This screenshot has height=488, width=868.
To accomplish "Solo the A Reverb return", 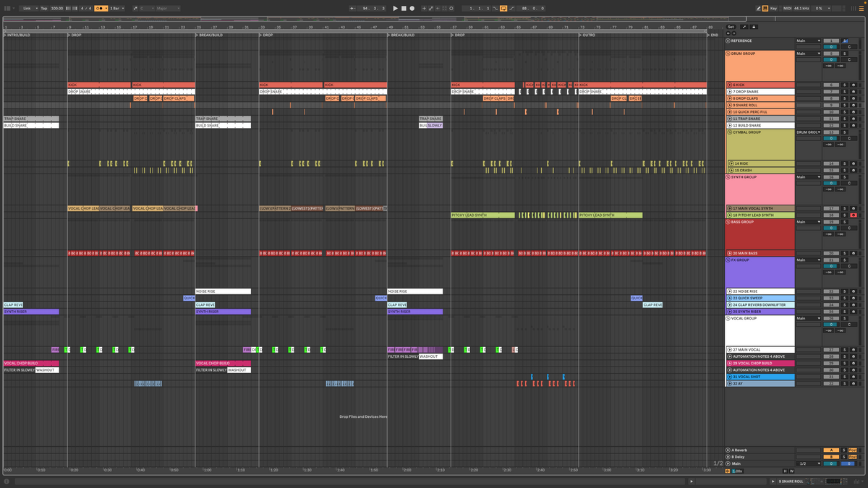I will [x=844, y=450].
